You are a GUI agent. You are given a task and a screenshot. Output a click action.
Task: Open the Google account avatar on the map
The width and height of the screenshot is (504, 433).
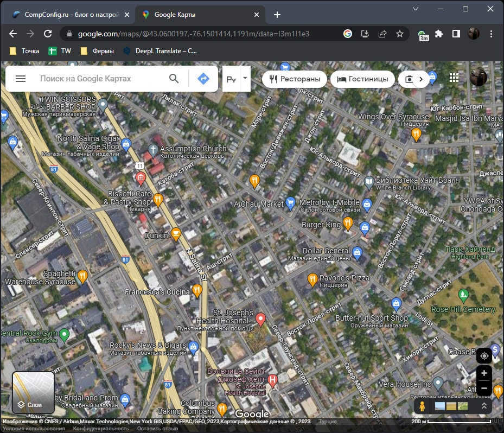coord(479,77)
